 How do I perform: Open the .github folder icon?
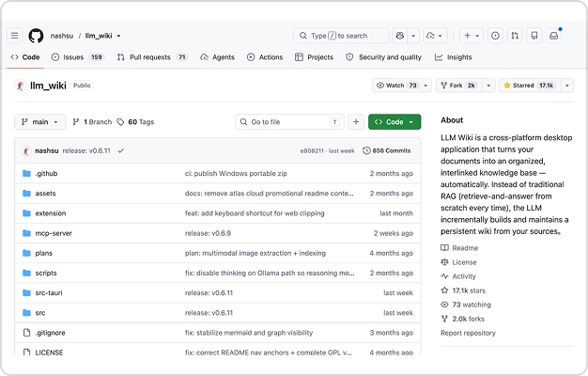tap(26, 173)
